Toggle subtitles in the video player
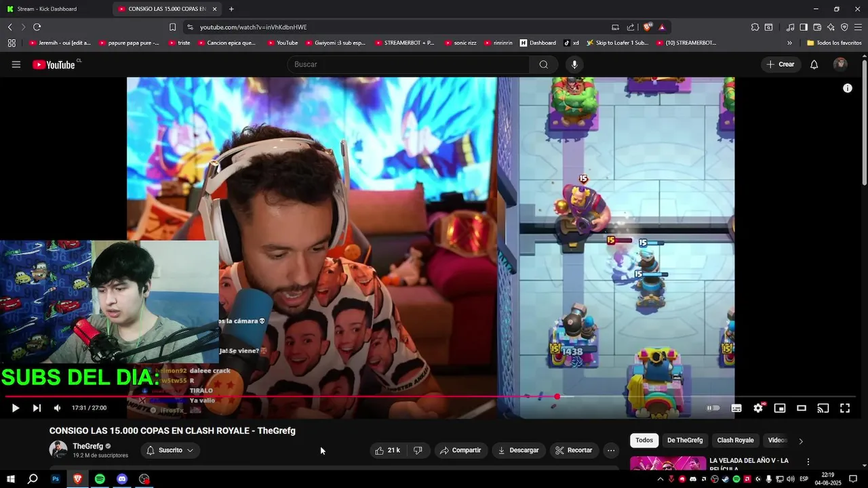Image resolution: width=868 pixels, height=488 pixels. point(736,408)
